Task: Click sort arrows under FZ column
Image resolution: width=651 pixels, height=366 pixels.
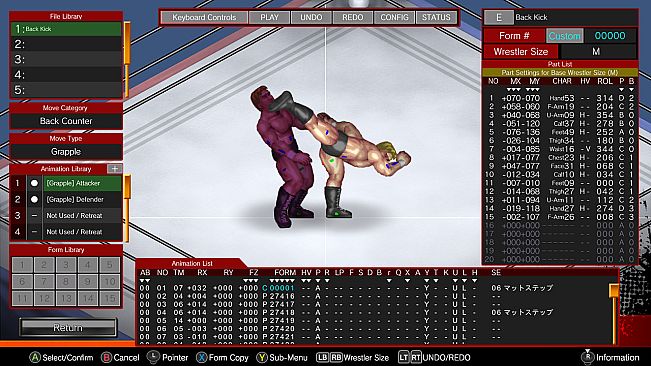Action: [x=251, y=281]
